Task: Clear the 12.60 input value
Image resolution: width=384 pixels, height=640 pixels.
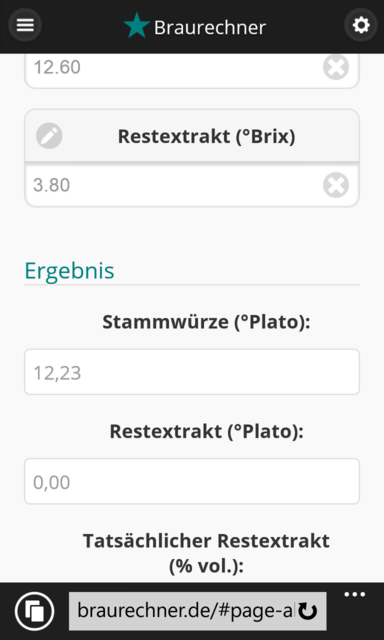Action: [336, 67]
